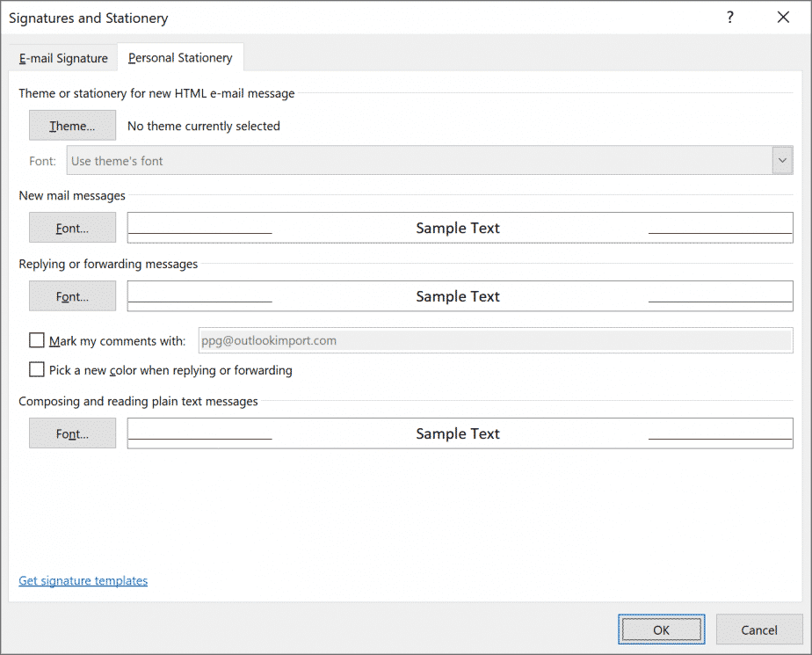Viewport: 812px width, 655px height.
Task: Click the chevron arrow on the Font combo box
Action: (x=780, y=160)
